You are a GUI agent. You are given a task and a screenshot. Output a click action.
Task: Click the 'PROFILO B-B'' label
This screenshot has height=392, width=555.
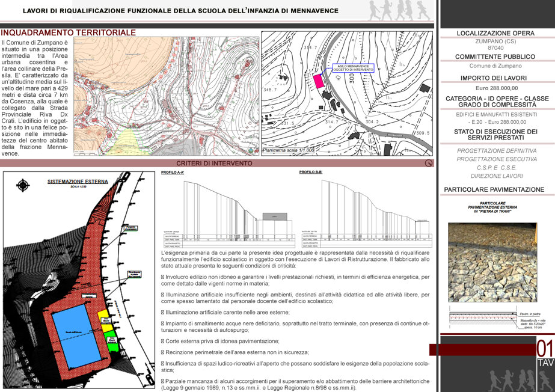tap(310, 172)
